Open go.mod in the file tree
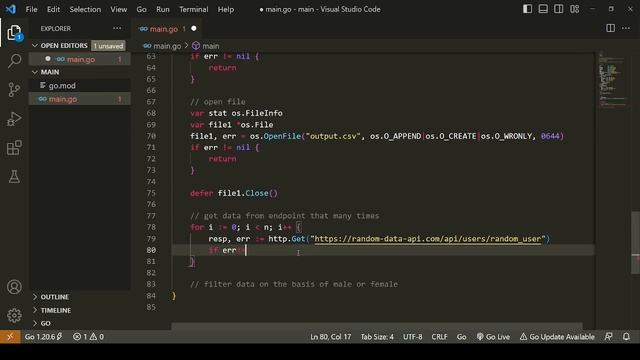This screenshot has height=360, width=640. coord(80,85)
